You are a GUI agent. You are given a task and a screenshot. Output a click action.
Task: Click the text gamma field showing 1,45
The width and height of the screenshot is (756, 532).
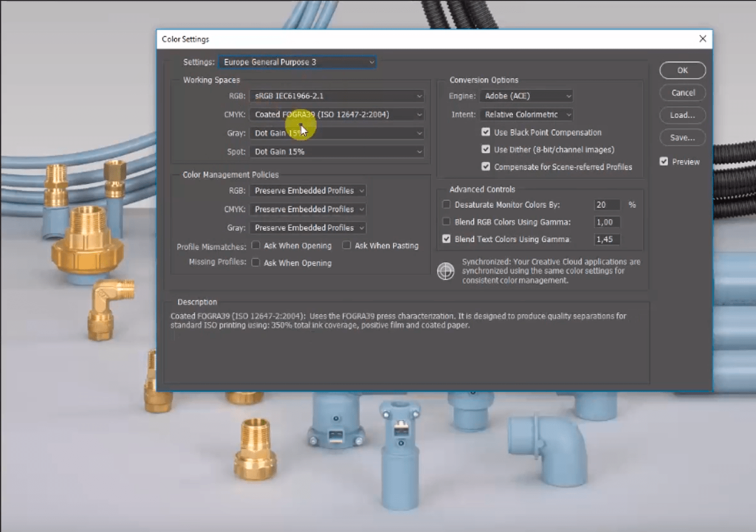(607, 240)
